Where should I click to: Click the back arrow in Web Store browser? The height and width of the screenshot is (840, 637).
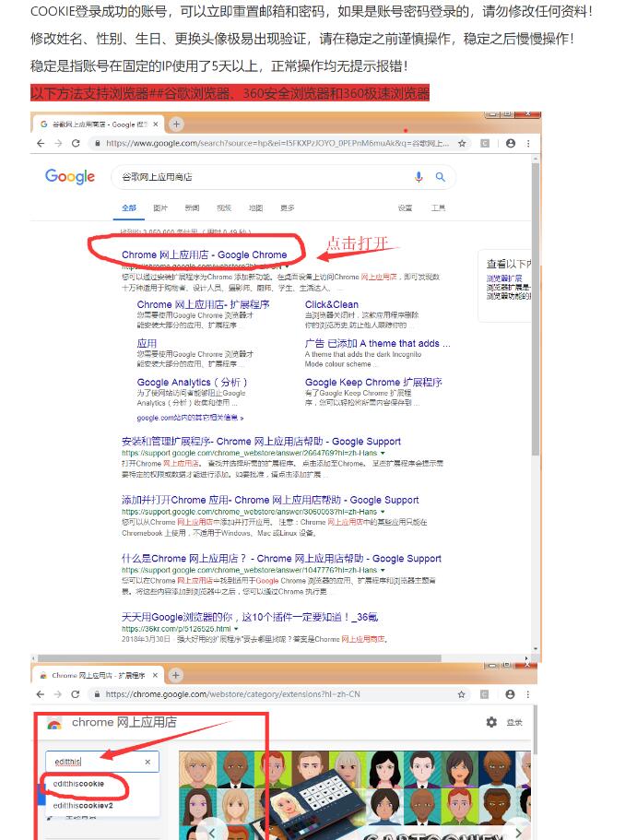click(41, 694)
